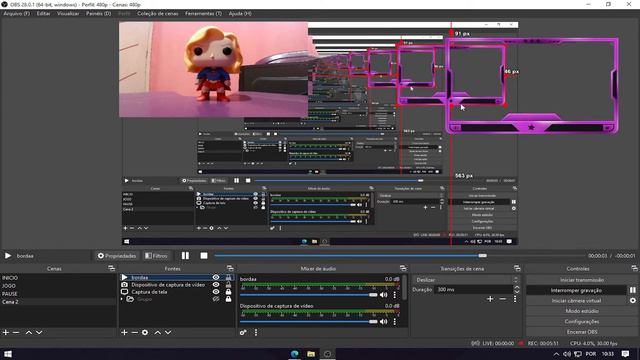640x360 pixels.
Task: Move the selected source down in Fontes
Action: point(168,333)
